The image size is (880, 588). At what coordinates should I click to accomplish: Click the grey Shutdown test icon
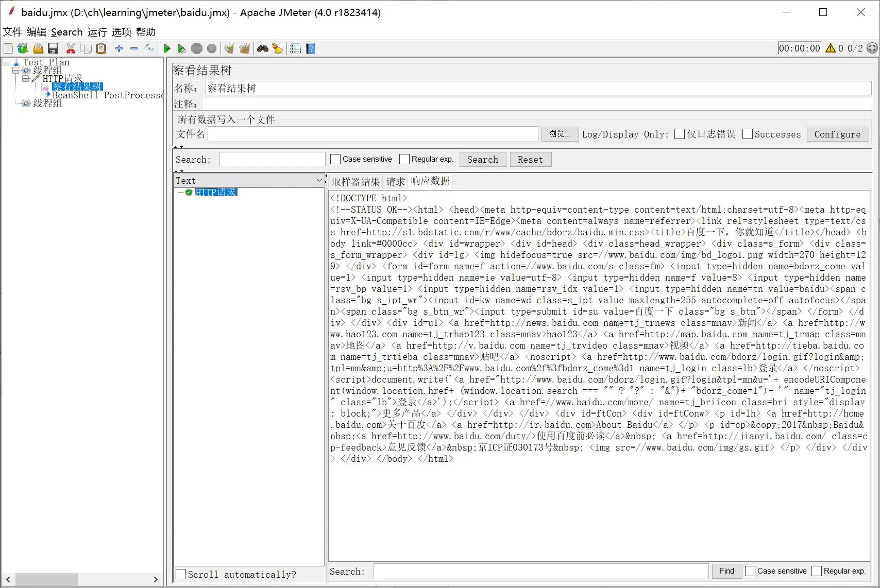(x=212, y=48)
